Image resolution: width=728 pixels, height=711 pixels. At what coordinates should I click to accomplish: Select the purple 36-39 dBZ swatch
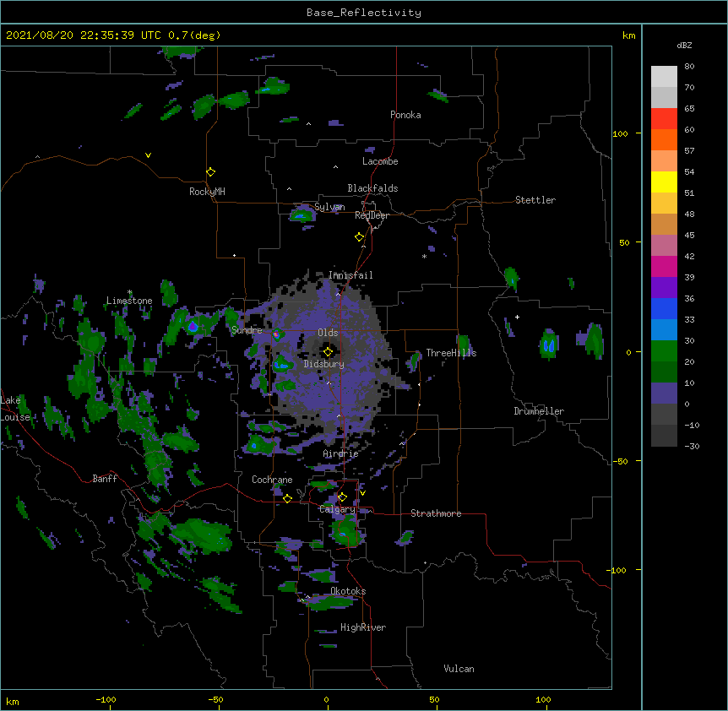[664, 288]
